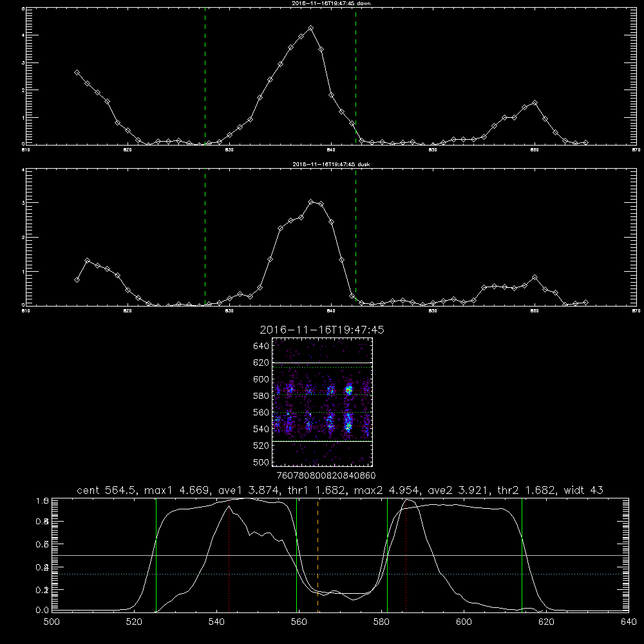The height and width of the screenshot is (644, 644).
Task: Select the 'thr1 1.682' value
Action: click(317, 490)
